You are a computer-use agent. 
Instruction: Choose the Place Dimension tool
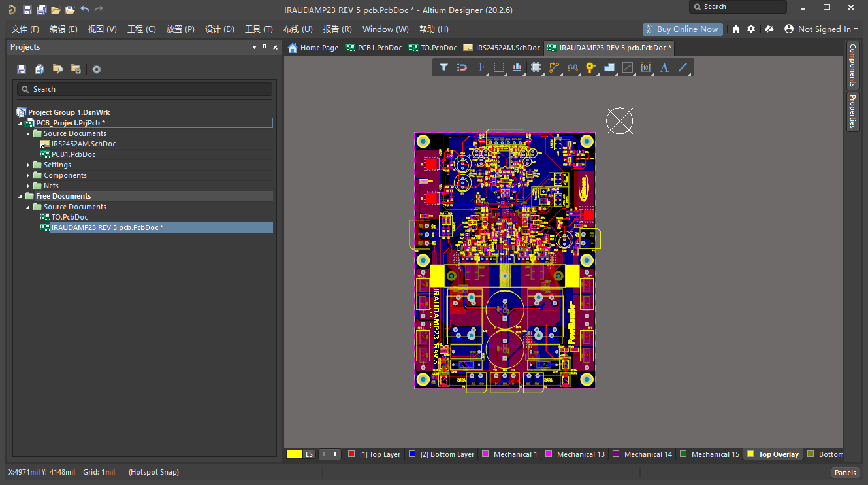pyautogui.click(x=646, y=67)
